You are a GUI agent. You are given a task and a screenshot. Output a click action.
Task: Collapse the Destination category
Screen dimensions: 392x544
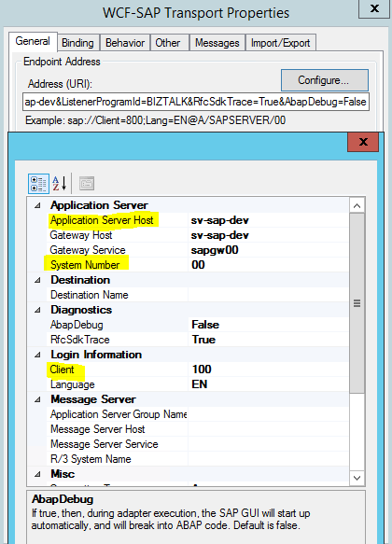[37, 280]
